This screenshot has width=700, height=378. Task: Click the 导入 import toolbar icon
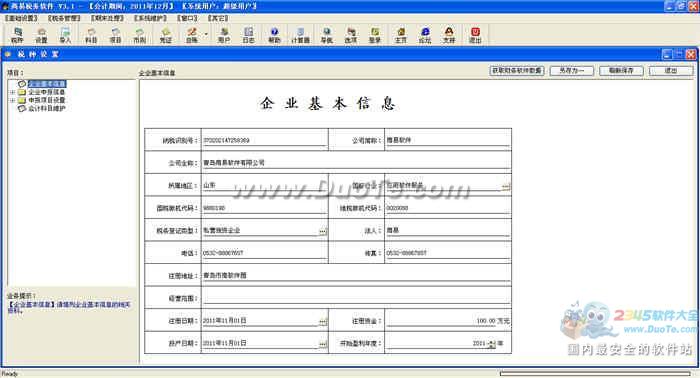(65, 35)
